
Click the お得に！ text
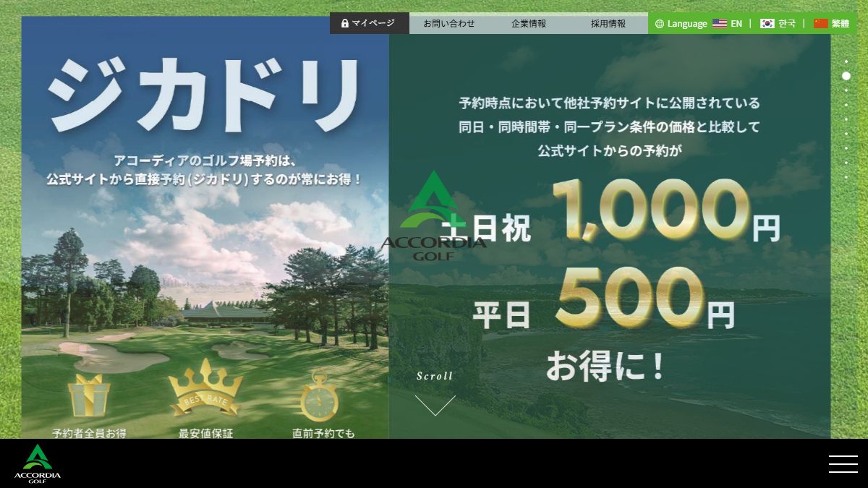tap(605, 365)
